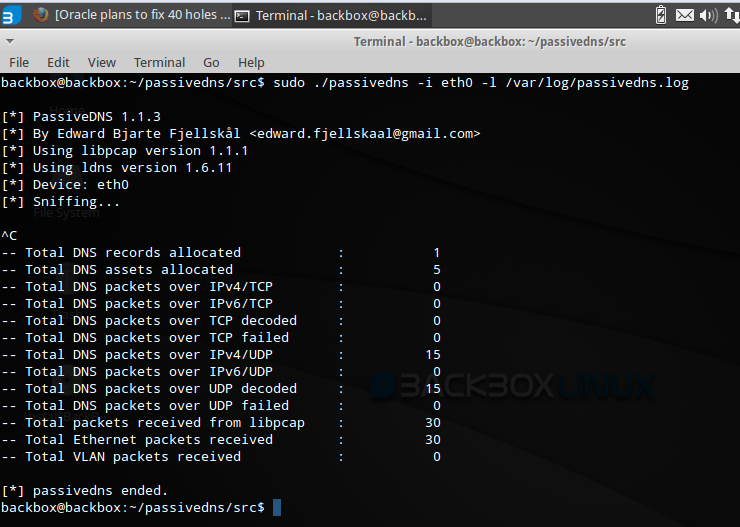Click the edward.fjellskaal@gmail.com email text

point(365,134)
